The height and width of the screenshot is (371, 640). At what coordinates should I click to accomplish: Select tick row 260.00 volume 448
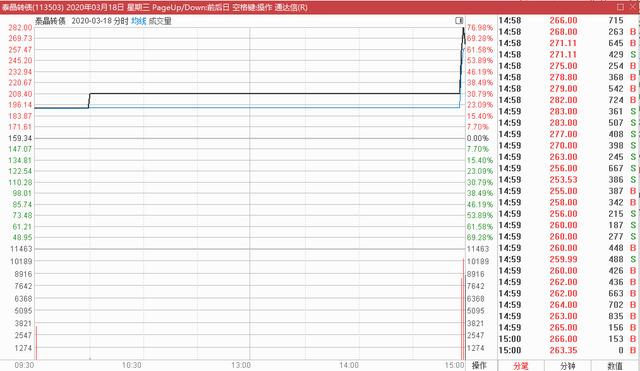[568, 248]
